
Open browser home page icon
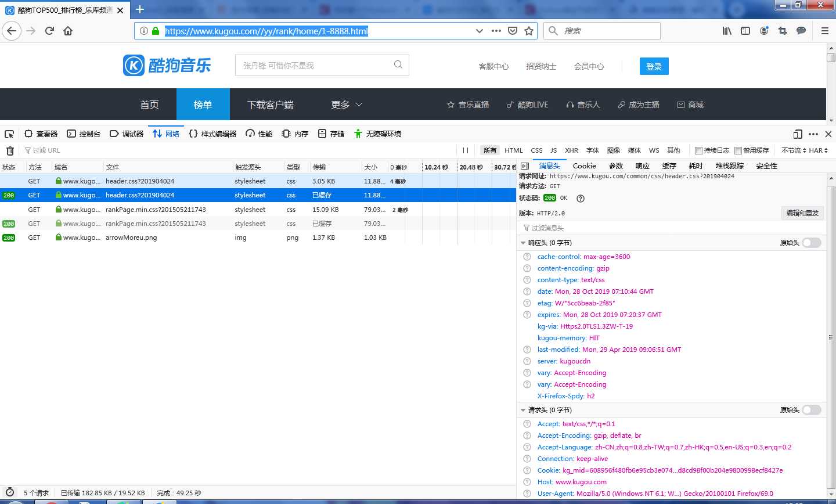[x=68, y=31]
